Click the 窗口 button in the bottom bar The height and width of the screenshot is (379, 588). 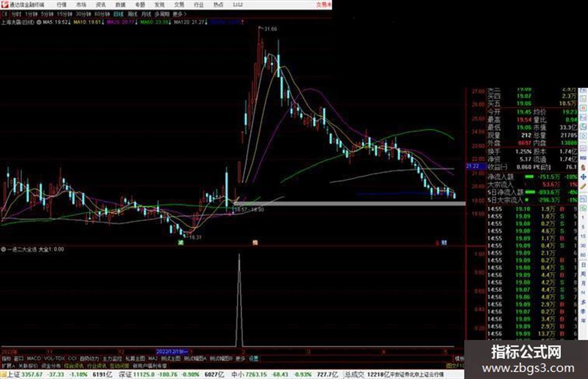[19, 358]
